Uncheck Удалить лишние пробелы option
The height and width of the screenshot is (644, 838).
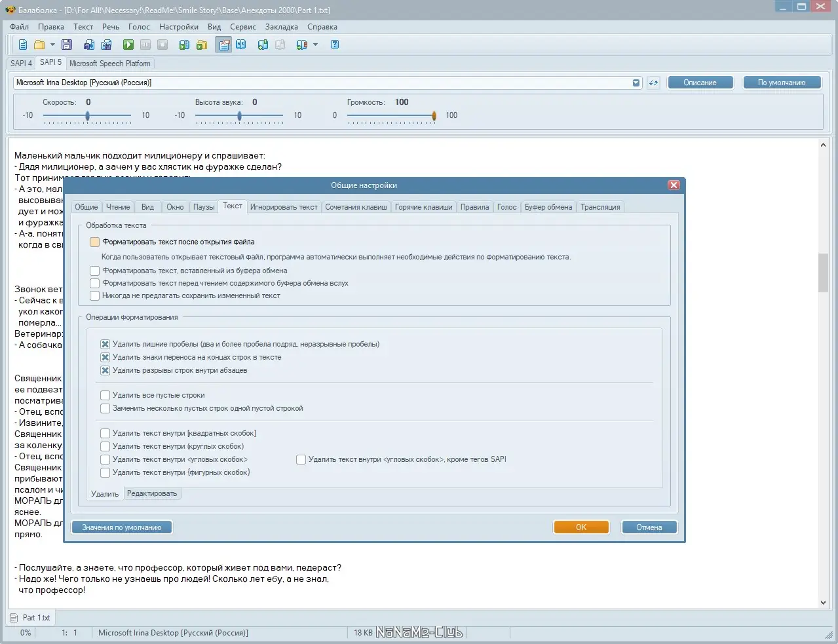click(105, 344)
